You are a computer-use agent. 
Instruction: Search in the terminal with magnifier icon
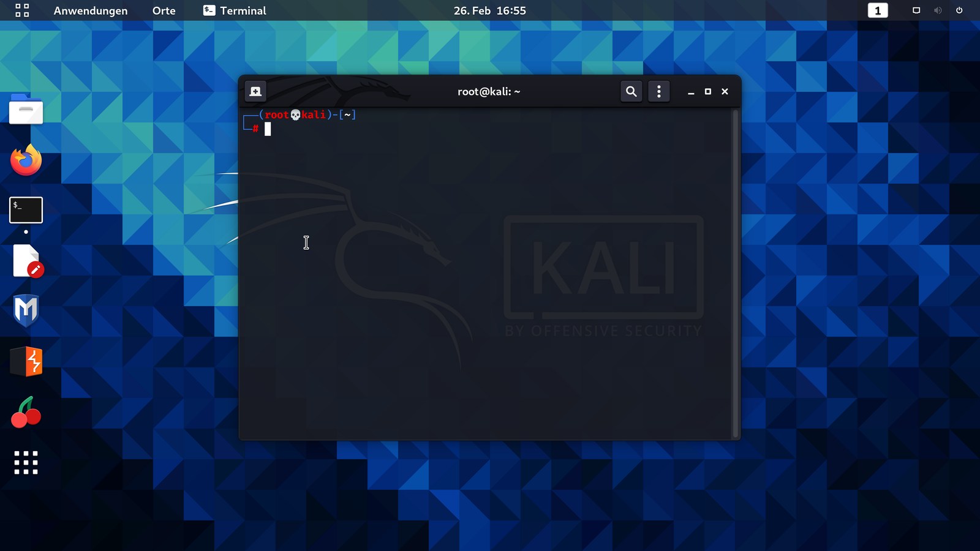click(x=631, y=91)
